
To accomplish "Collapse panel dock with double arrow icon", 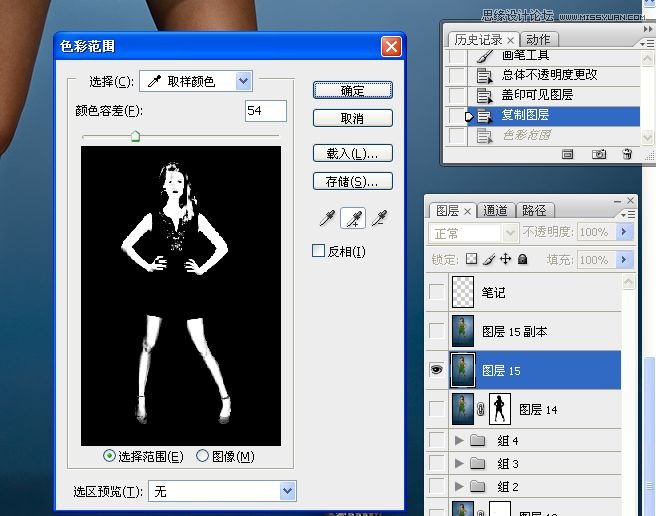I will point(648,29).
